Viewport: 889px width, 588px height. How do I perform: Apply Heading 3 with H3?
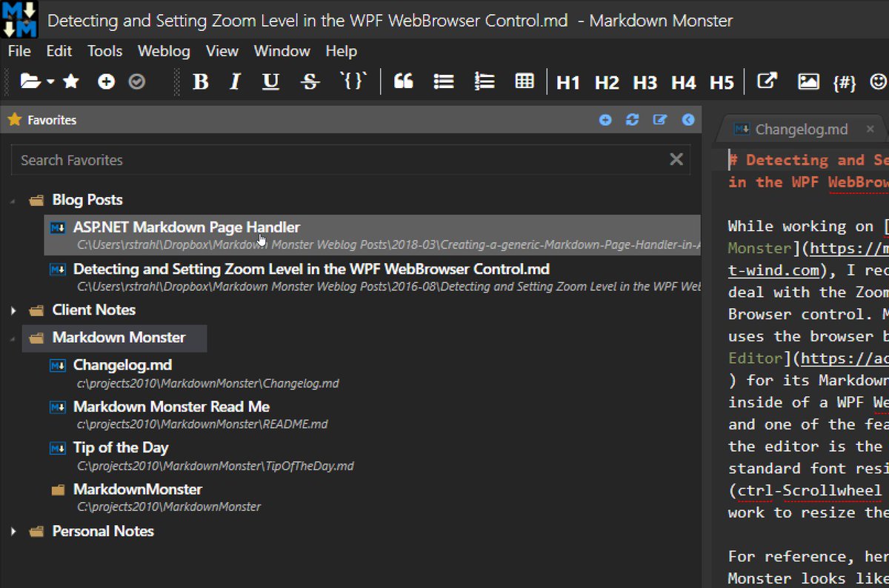point(645,82)
